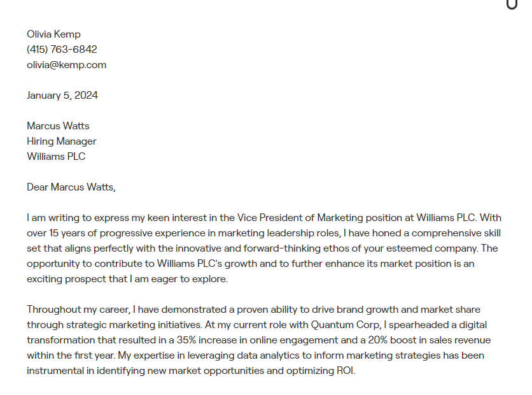532x395 pixels.
Task: Click the salutation Dear Marcus Watts
Action: [71, 187]
